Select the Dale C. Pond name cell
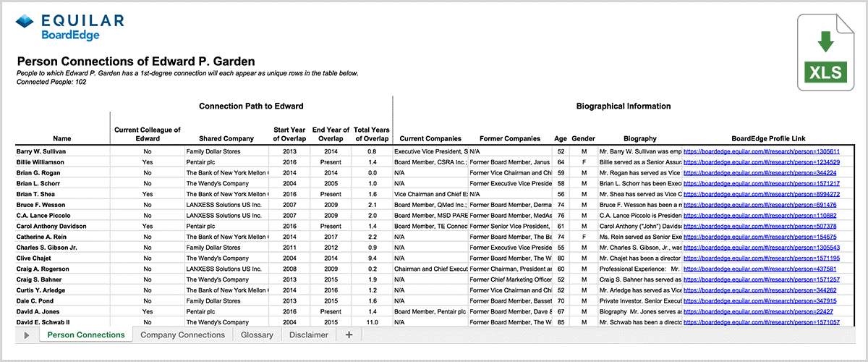This screenshot has width=868, height=362. point(62,300)
